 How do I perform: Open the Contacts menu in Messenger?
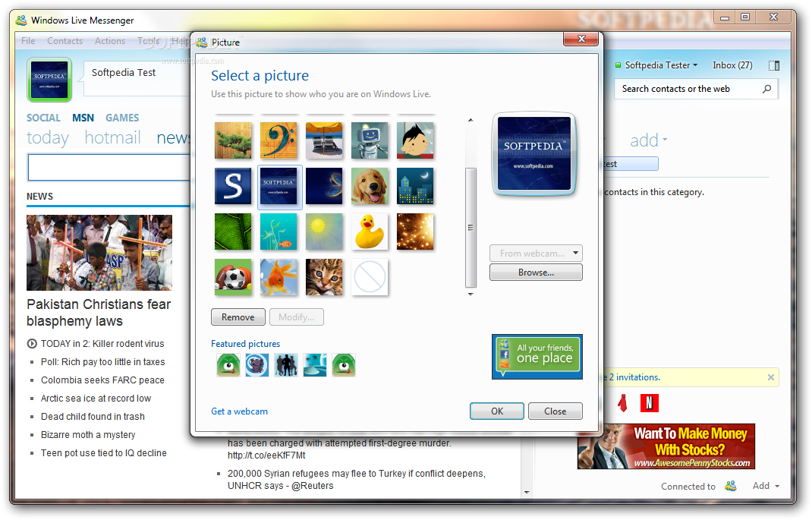[65, 41]
